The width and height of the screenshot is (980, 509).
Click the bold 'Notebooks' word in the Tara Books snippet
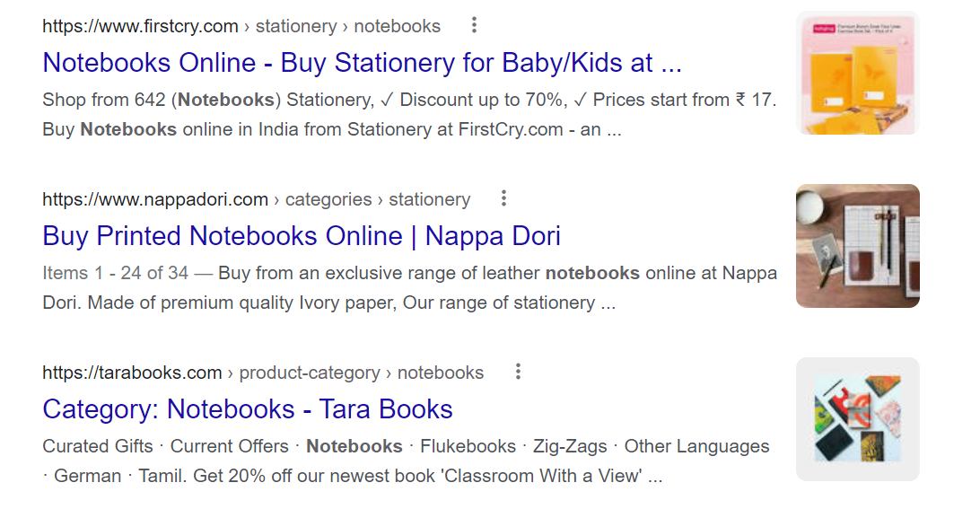coord(354,446)
